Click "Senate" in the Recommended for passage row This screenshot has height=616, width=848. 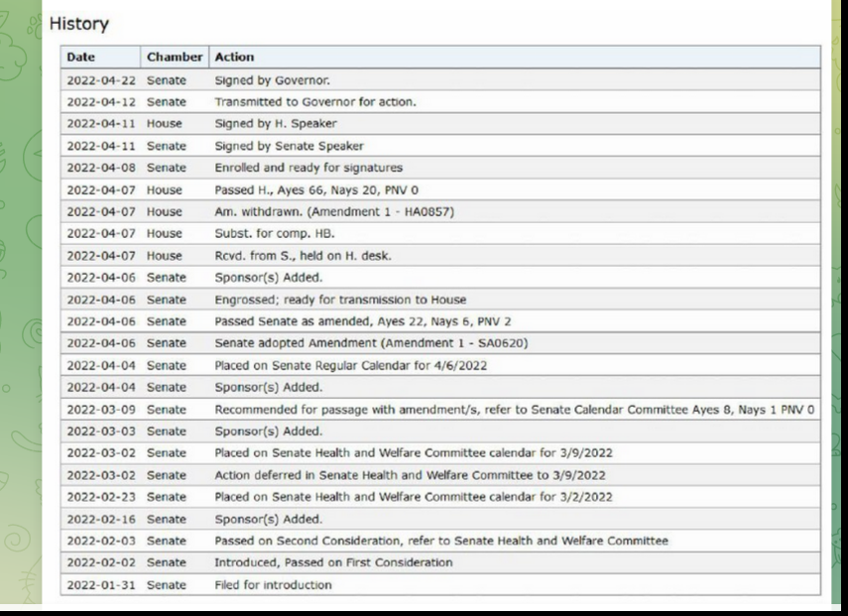[167, 410]
